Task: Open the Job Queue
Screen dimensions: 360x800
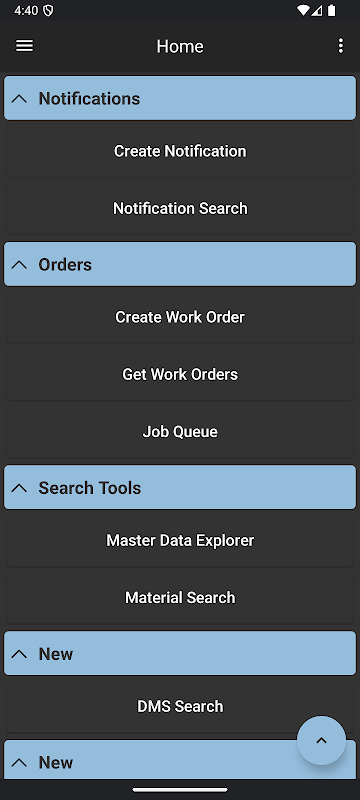Action: tap(180, 432)
